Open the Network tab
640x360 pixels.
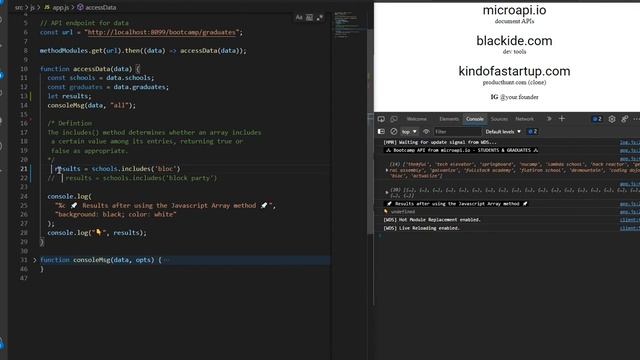coord(524,119)
